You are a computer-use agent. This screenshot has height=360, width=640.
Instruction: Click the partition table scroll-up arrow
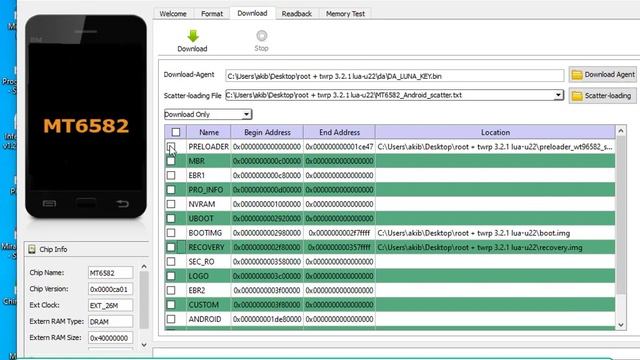(621, 131)
